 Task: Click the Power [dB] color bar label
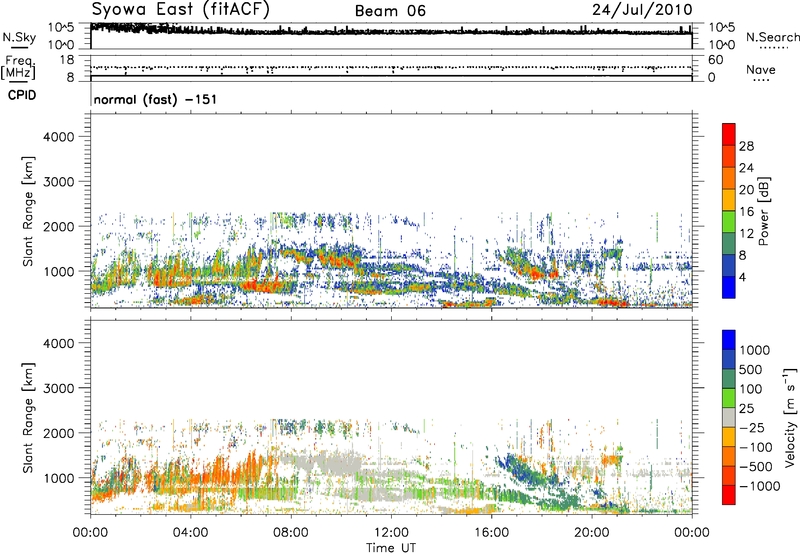763,211
